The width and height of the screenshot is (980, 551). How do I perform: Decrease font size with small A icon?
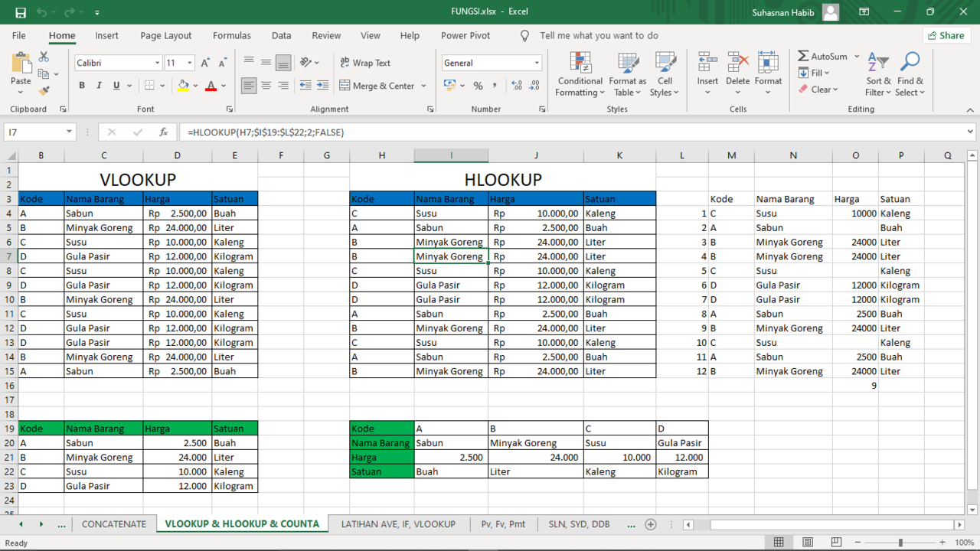click(x=222, y=63)
